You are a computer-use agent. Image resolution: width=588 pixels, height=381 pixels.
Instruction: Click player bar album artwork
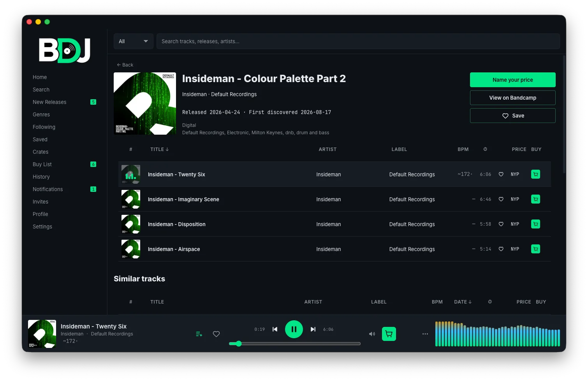42,334
